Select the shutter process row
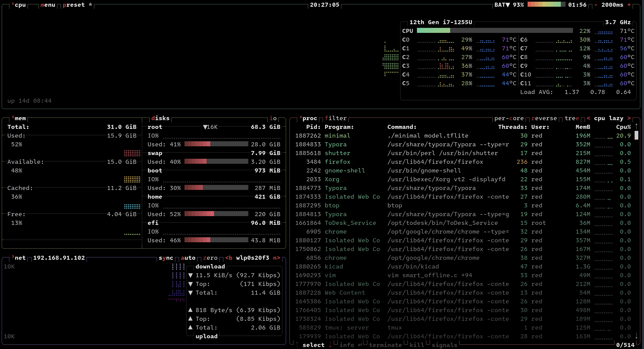Viewport: 644px width, 349px height. (463, 153)
